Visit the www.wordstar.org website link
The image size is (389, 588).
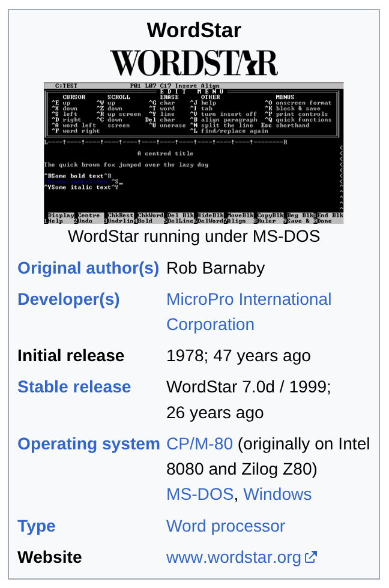pyautogui.click(x=234, y=557)
